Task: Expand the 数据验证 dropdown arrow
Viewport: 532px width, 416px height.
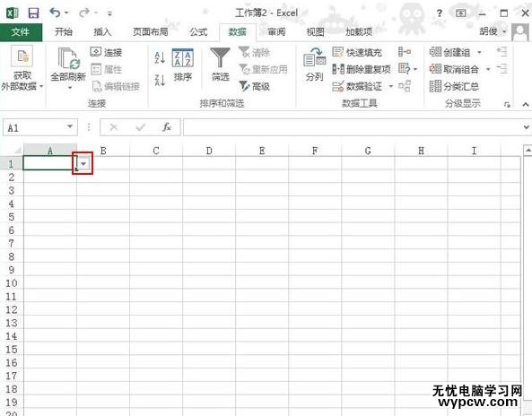Action: (390, 86)
